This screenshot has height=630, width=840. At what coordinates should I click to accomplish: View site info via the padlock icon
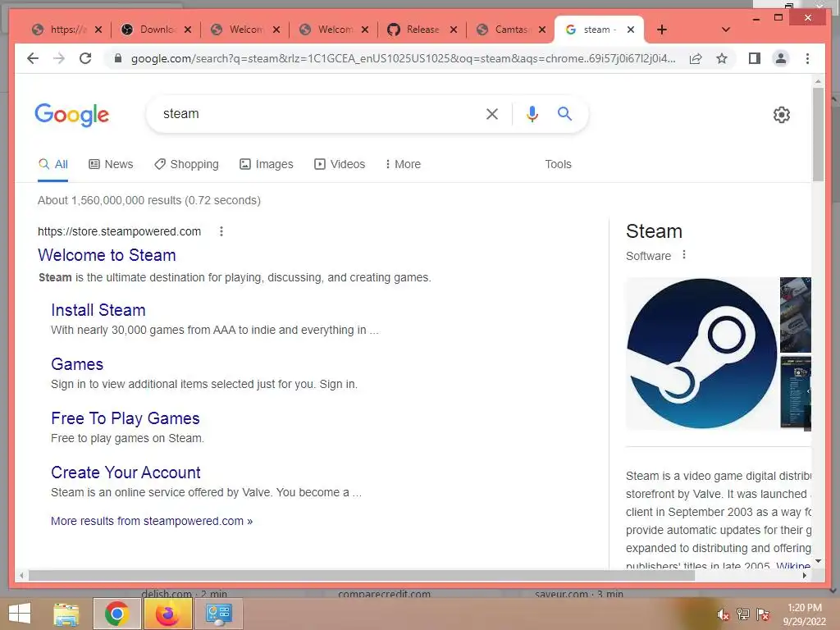118,58
